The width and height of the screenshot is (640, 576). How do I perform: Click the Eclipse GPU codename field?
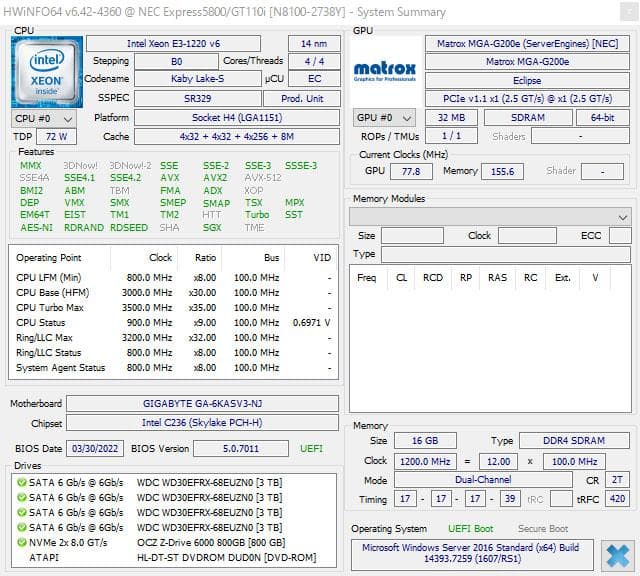coord(527,80)
